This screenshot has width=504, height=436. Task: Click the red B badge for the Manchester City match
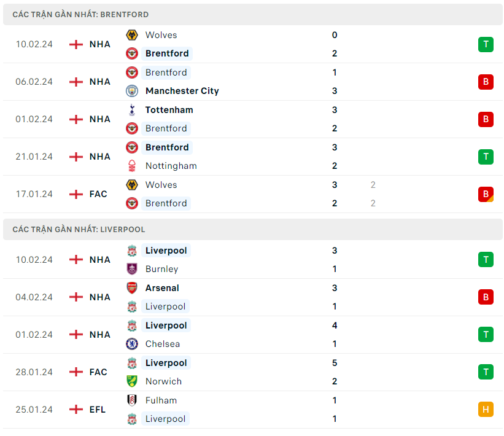pyautogui.click(x=486, y=82)
